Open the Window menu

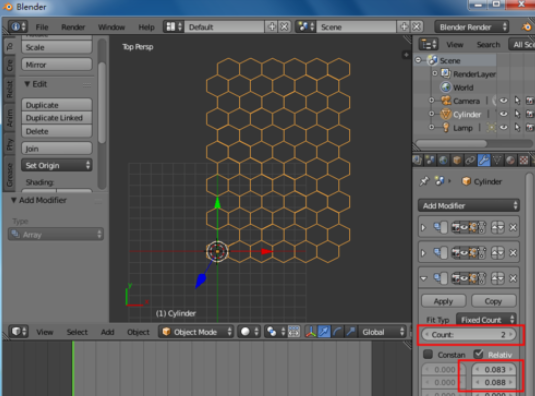click(x=111, y=27)
